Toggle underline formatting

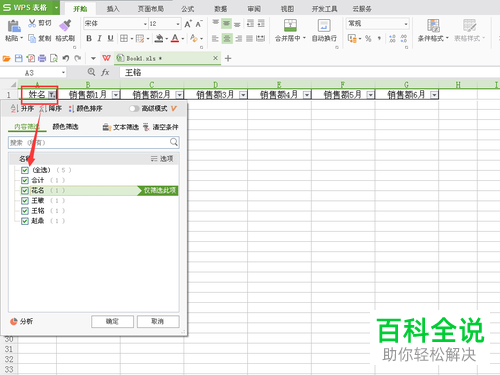[110, 39]
